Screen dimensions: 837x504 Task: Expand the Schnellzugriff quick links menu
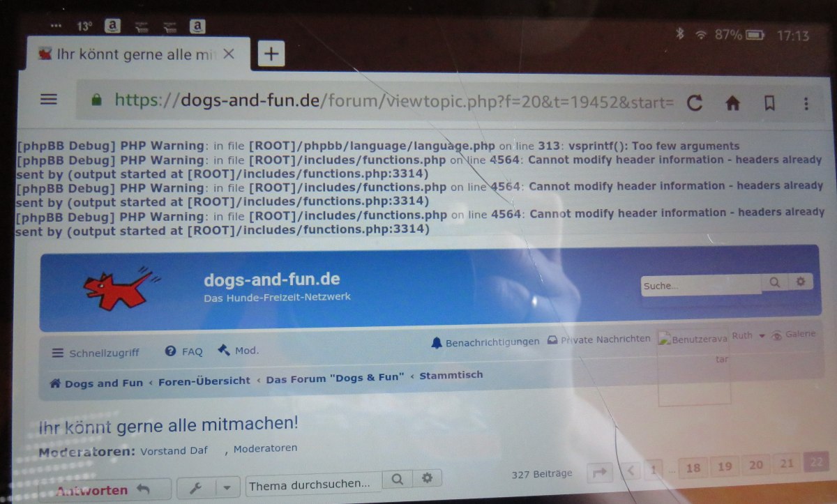click(96, 353)
